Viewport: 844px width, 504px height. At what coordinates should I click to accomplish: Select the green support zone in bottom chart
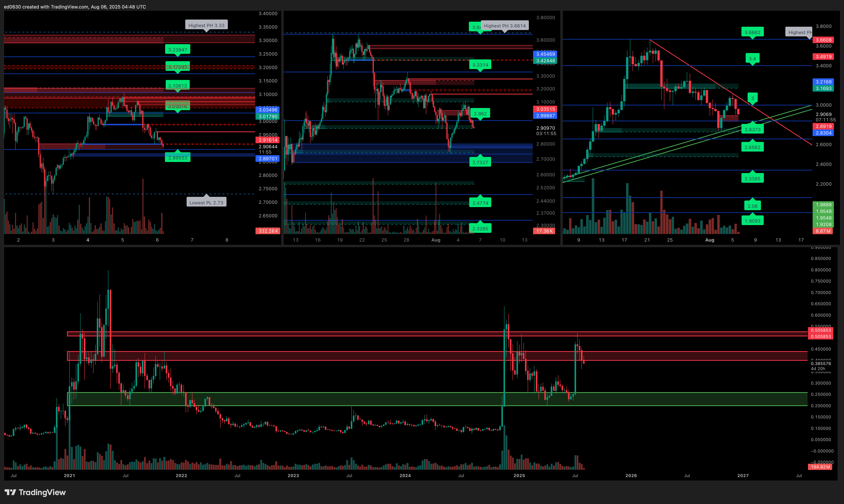[437, 399]
